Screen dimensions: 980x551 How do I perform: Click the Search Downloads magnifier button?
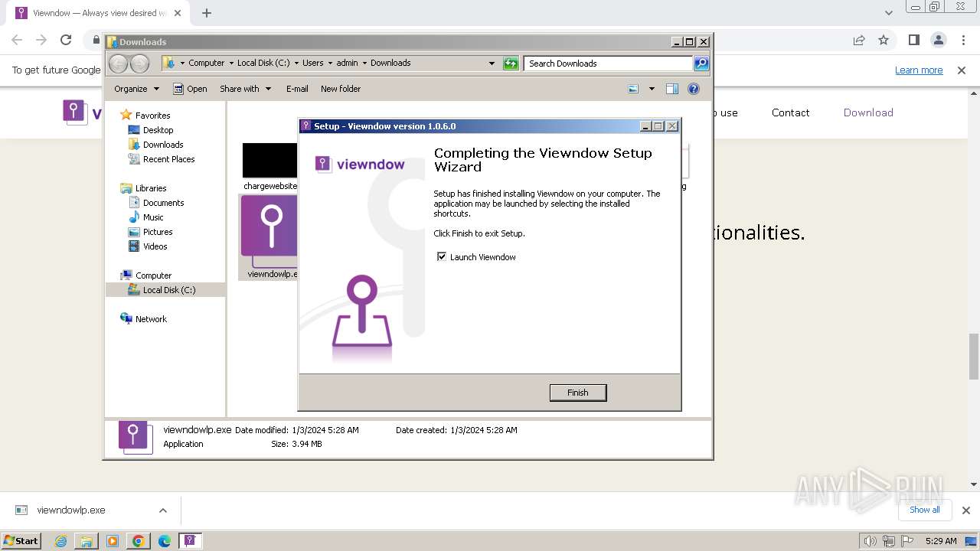701,64
